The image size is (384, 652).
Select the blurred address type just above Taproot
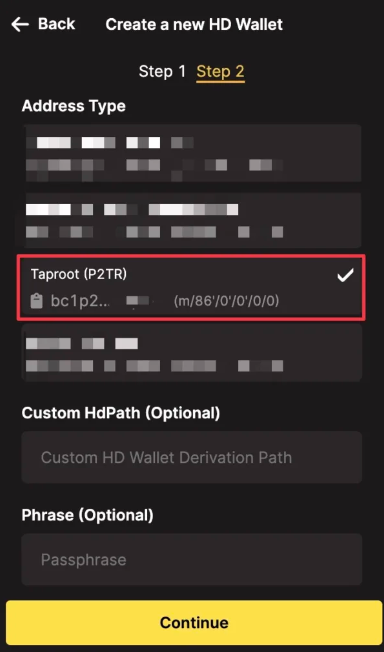(x=191, y=220)
